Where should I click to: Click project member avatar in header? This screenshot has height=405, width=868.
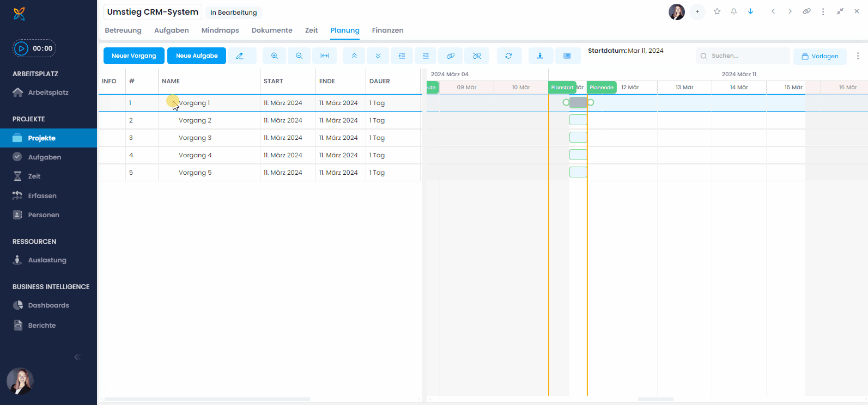pyautogui.click(x=677, y=11)
